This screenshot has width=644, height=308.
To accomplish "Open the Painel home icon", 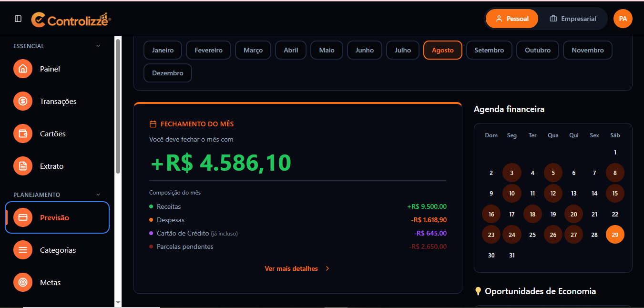I will click(23, 69).
